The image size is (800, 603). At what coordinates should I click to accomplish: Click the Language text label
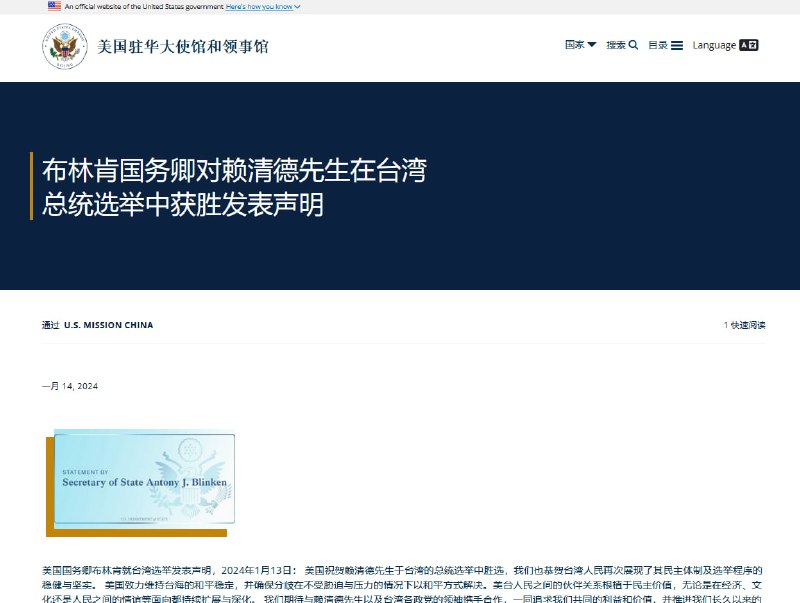click(712, 45)
